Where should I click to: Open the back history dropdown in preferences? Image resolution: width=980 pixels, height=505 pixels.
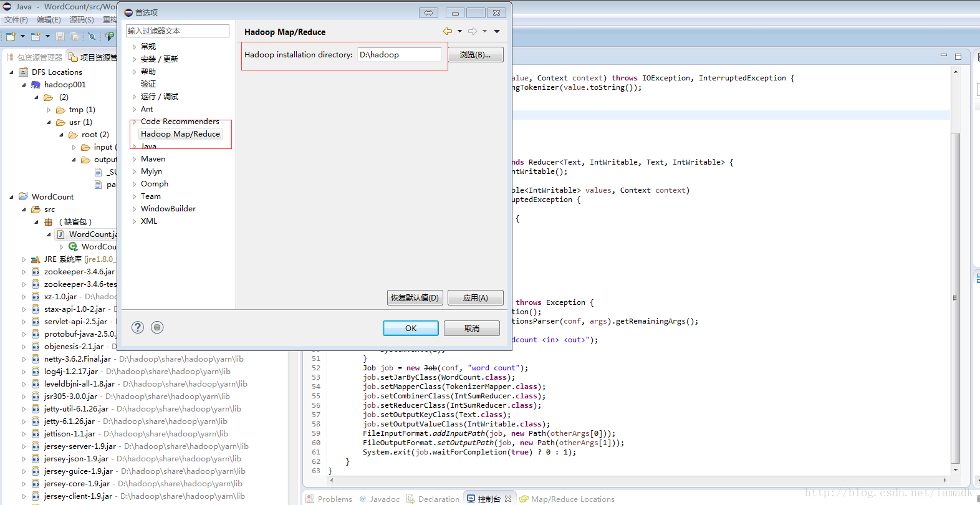coord(460,31)
